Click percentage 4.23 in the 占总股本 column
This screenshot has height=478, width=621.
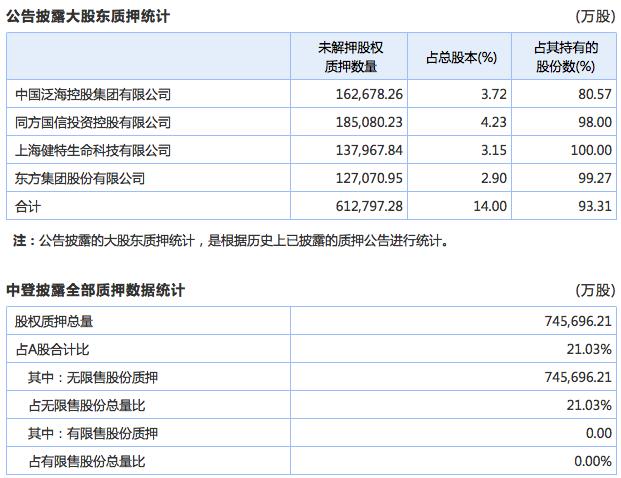(494, 122)
